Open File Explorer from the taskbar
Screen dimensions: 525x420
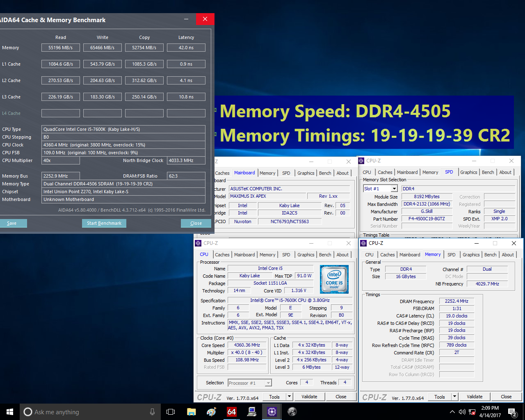click(191, 412)
